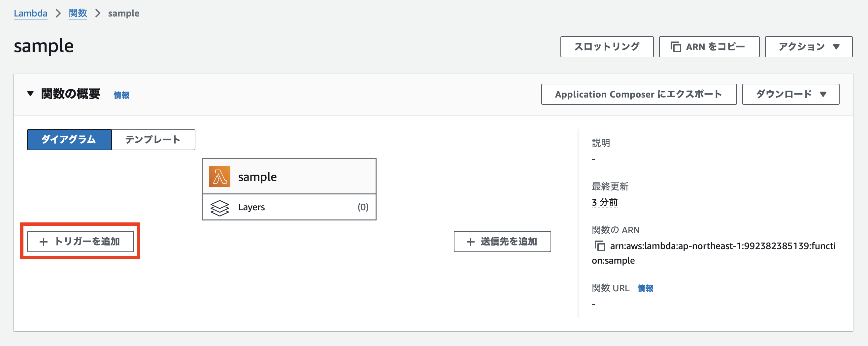868x346 pixels.
Task: Select the ダイアグラム view toggle
Action: coord(69,140)
